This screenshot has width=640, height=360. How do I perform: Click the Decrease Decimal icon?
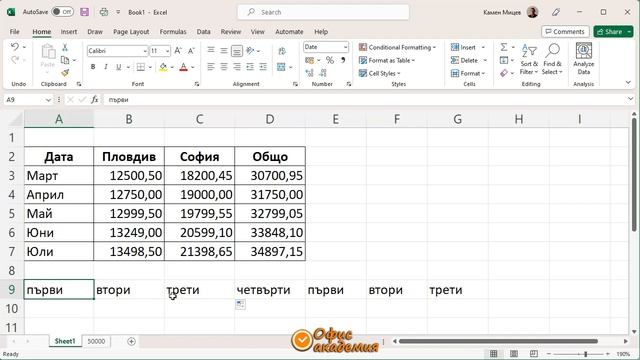[x=323, y=73]
